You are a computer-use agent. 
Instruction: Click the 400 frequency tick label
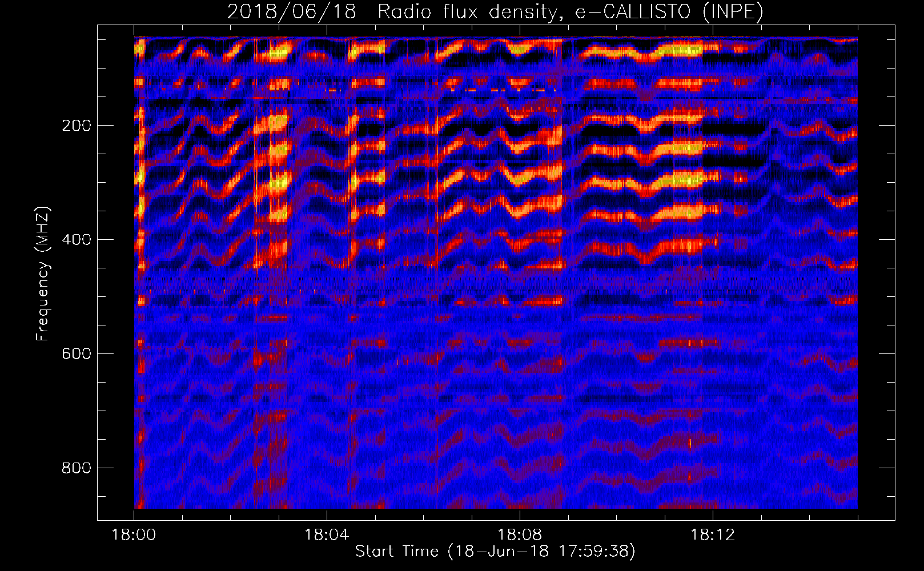(x=76, y=240)
